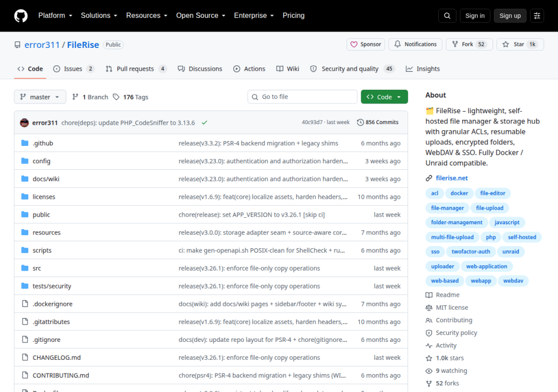This screenshot has height=392, width=558.
Task: Expand the Solutions menu
Action: tap(99, 16)
